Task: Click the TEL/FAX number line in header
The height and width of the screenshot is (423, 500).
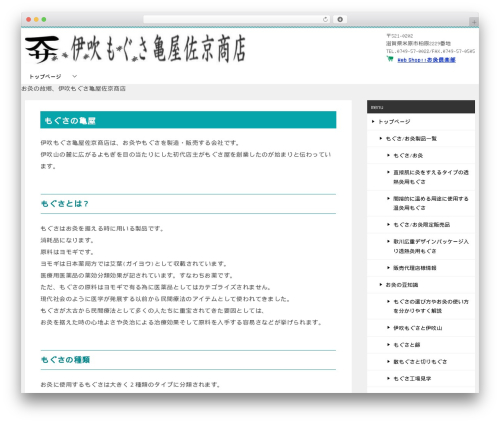Action: point(430,51)
